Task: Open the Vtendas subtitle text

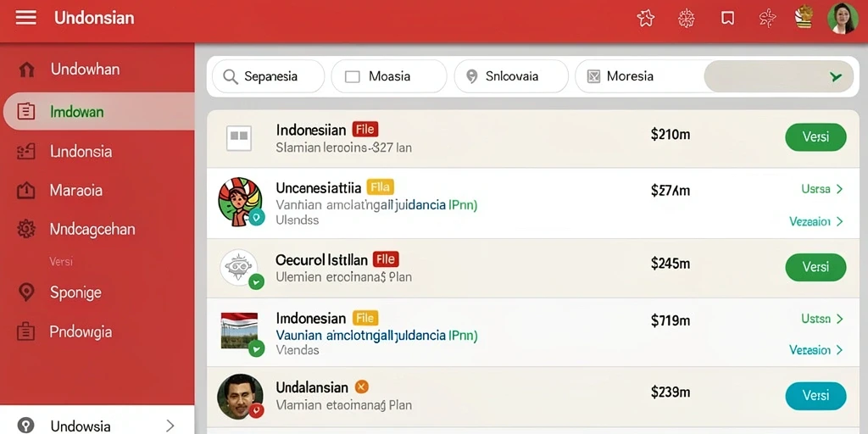Action: pyautogui.click(x=298, y=350)
